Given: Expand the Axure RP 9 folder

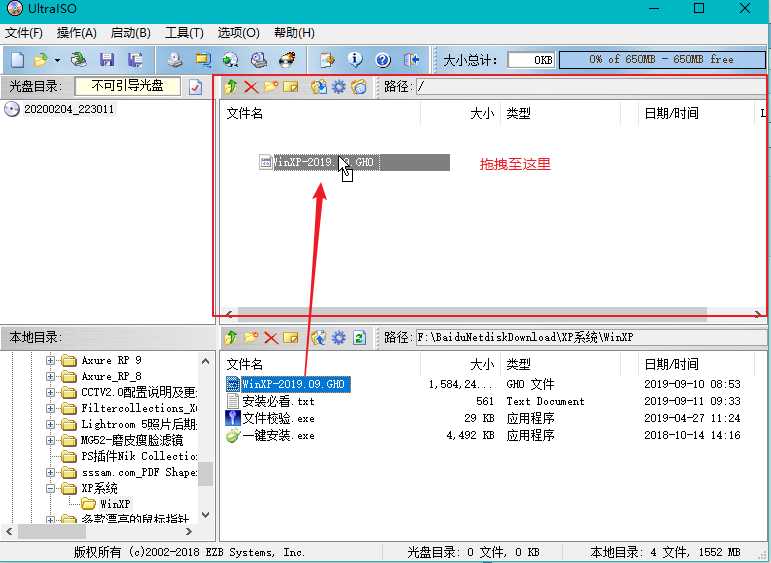Looking at the screenshot, I should [50, 360].
